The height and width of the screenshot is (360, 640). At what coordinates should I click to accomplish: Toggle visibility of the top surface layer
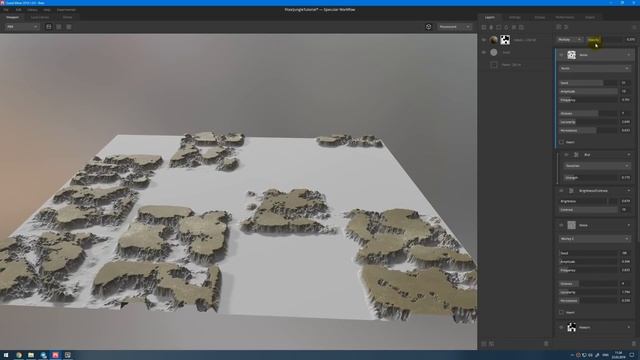(484, 40)
